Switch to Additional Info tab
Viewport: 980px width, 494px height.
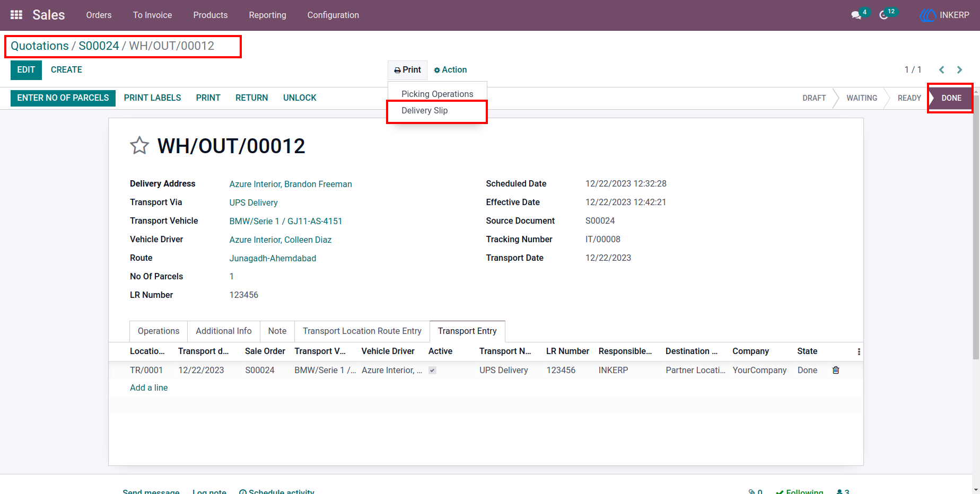coord(224,331)
